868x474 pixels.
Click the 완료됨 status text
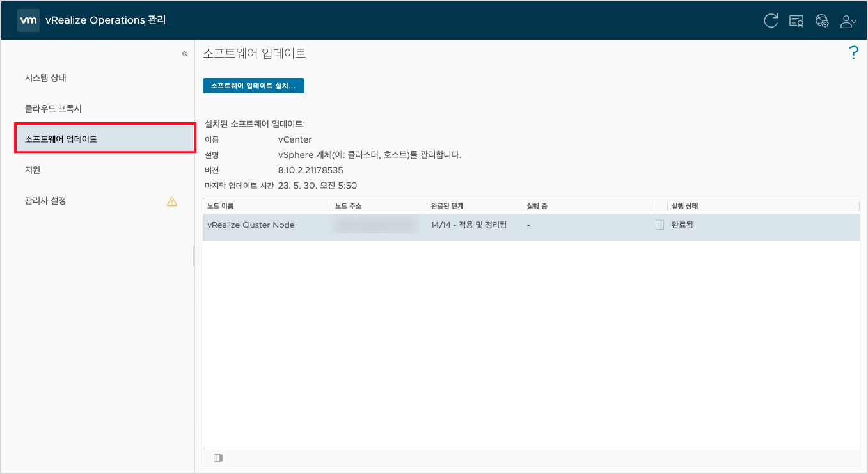(683, 225)
